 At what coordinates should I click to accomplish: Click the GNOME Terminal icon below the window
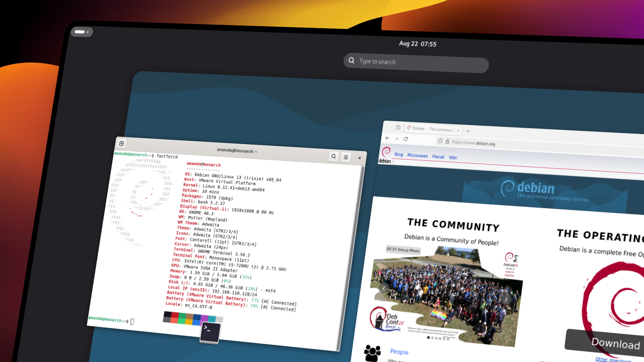tap(210, 333)
